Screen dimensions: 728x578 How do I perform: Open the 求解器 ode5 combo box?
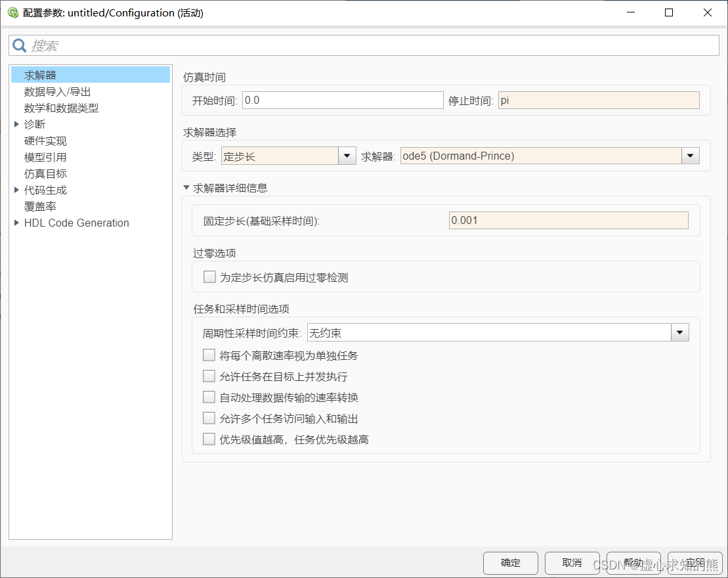tap(549, 156)
